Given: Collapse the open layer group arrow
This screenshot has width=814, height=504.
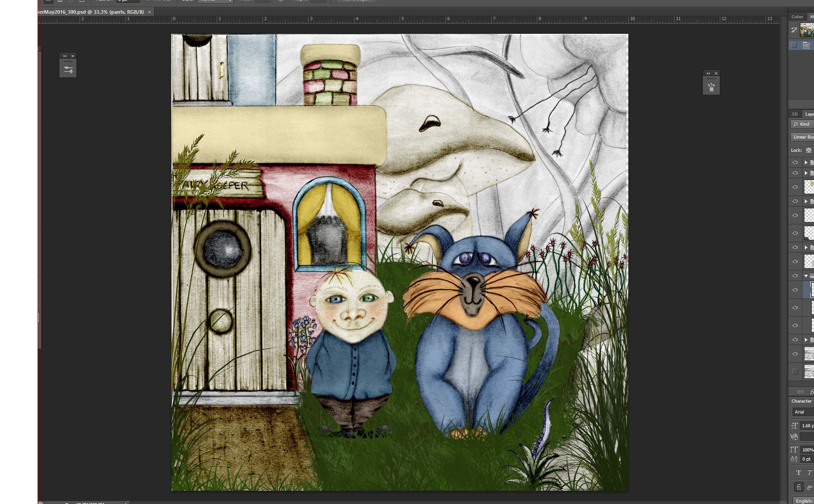Looking at the screenshot, I should (x=806, y=276).
